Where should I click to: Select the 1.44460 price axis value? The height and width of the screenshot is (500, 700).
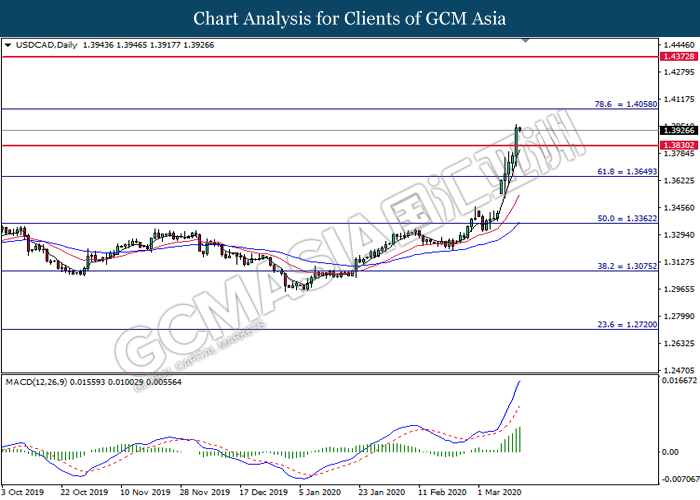coord(679,45)
